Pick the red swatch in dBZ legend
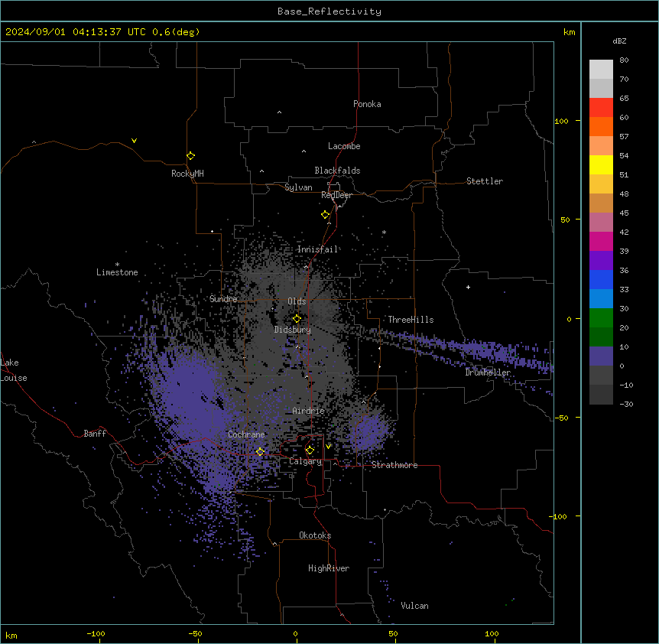Image resolution: width=659 pixels, height=644 pixels. 601,108
